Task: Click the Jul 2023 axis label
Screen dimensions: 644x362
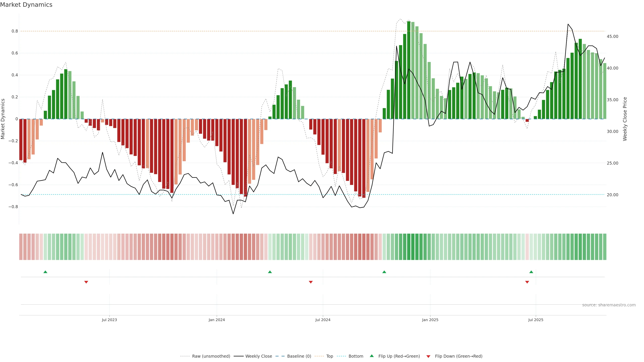Action: coord(109,320)
